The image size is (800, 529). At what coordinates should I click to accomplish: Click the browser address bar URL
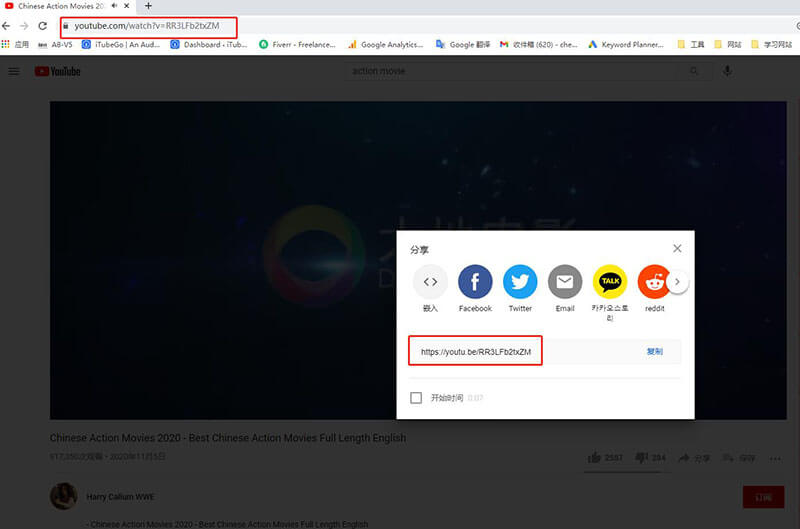147,26
